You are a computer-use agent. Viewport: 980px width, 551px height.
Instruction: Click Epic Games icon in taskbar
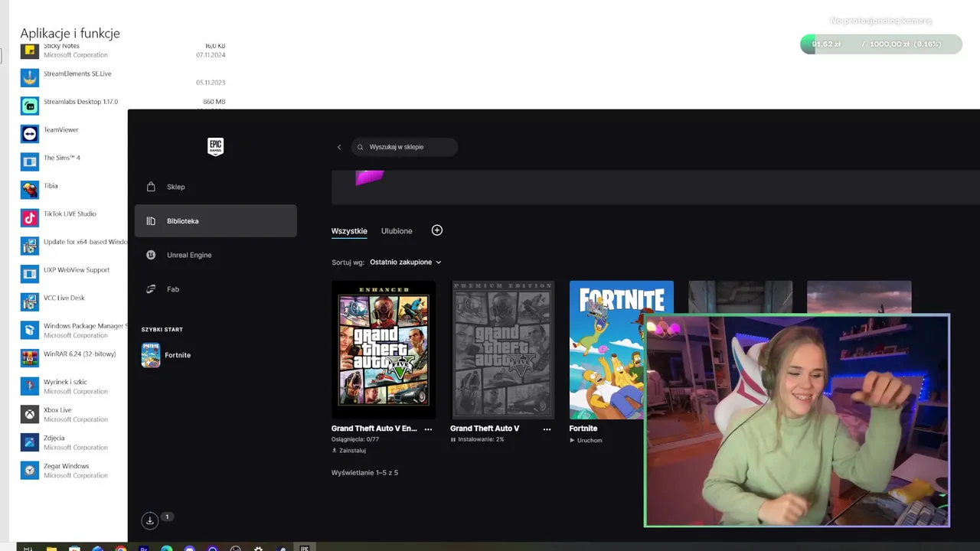pos(304,547)
